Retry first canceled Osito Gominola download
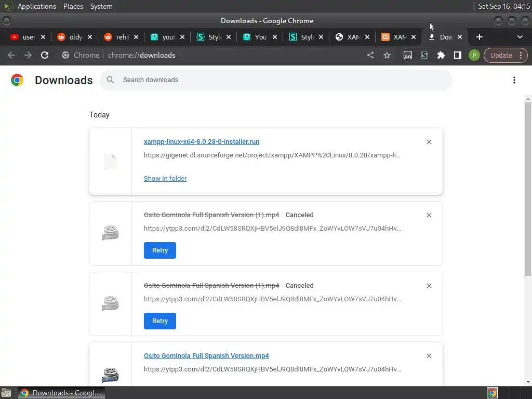The width and height of the screenshot is (532, 399). [160, 250]
